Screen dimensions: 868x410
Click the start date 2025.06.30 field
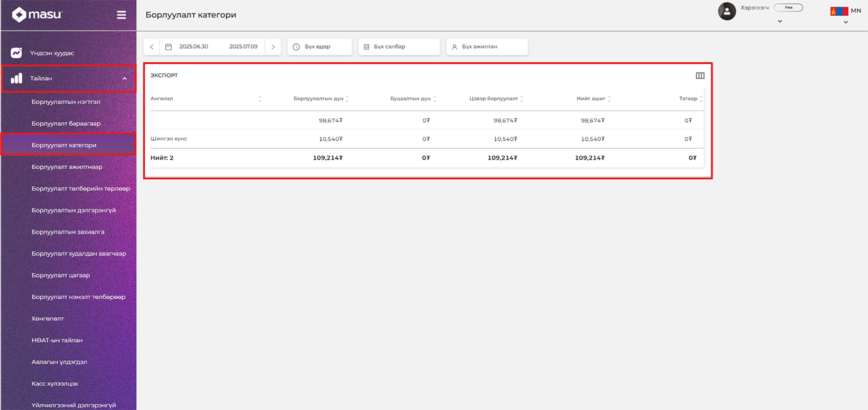pos(193,47)
